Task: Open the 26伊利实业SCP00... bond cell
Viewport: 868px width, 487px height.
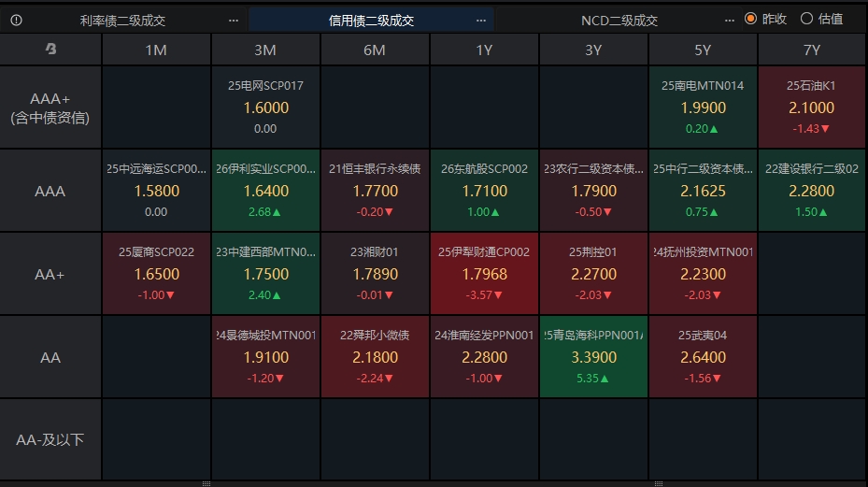Action: click(265, 191)
